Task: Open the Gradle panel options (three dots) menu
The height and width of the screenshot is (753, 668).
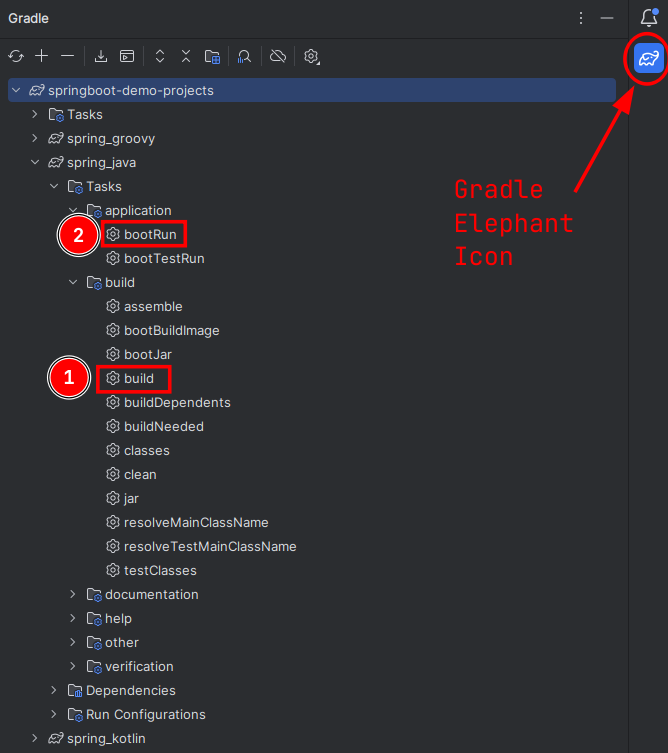Action: [x=582, y=18]
